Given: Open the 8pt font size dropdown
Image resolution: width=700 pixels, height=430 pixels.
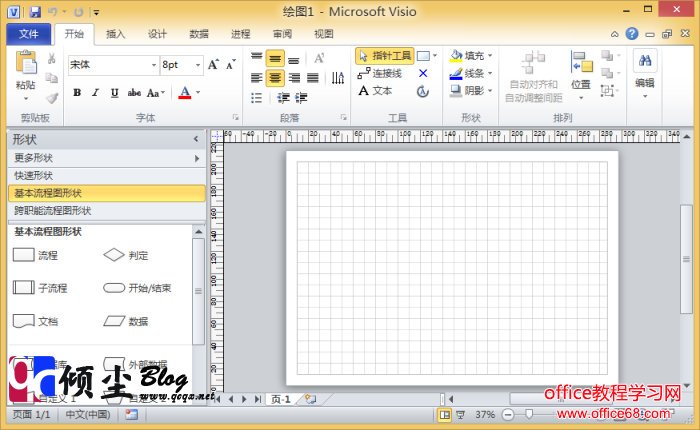Looking at the screenshot, I should pos(199,65).
